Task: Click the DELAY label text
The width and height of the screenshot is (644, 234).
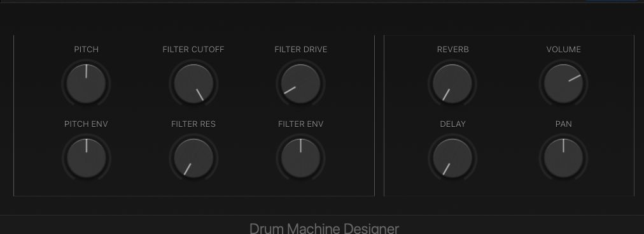Action: (x=452, y=124)
